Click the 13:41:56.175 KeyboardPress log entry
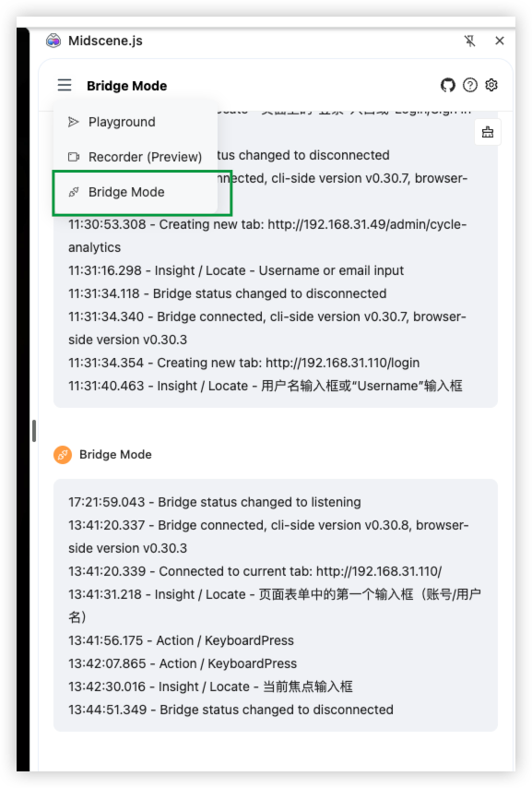The width and height of the screenshot is (532, 788). point(181,640)
